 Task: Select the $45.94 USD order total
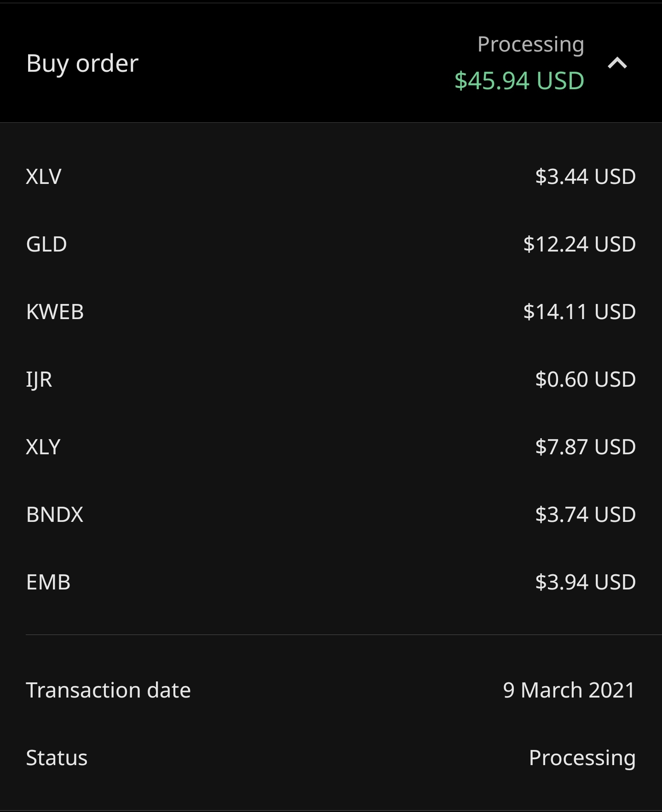point(519,81)
